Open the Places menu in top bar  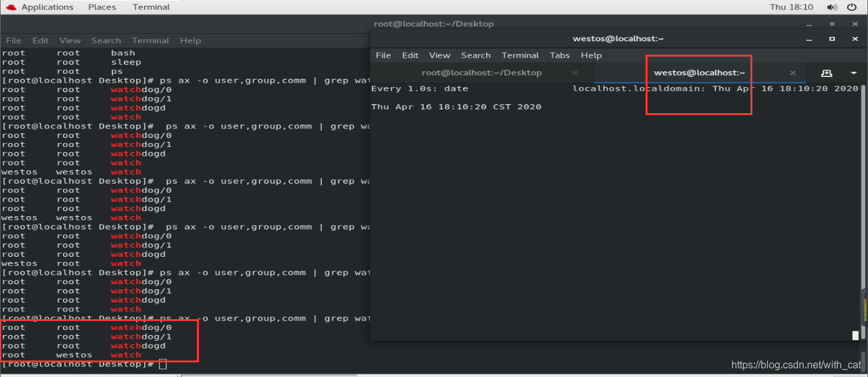pos(102,7)
